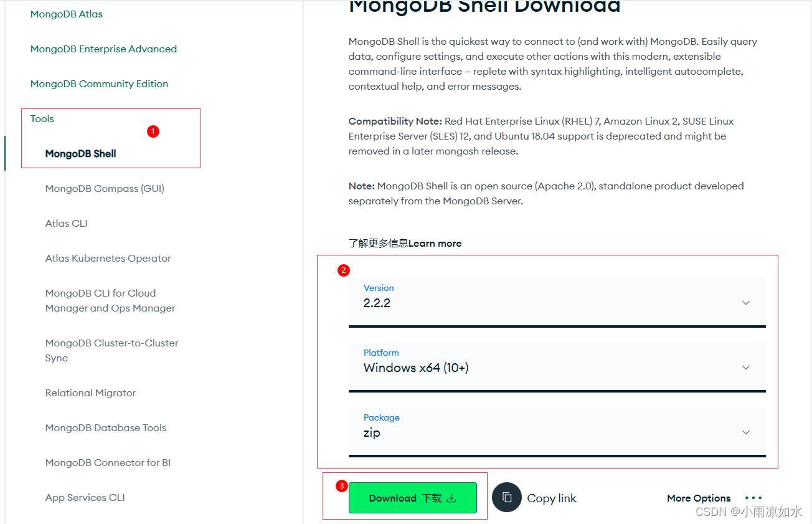Click the MongoDB Shell Download heading
This screenshot has width=812, height=524.
pos(484,6)
